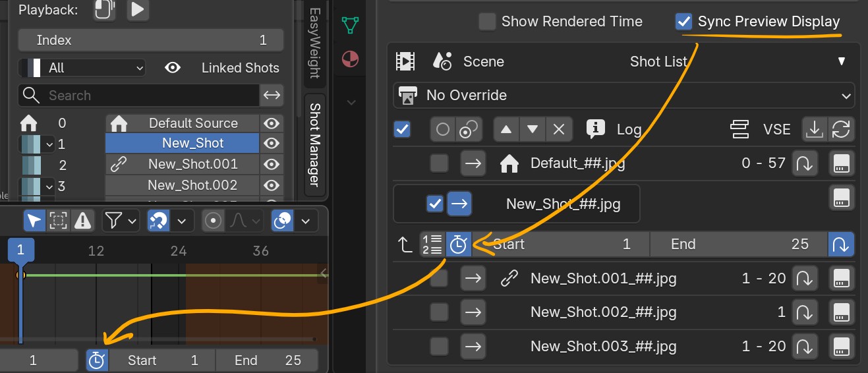Toggle the blue select-all shots checkbox
Viewport: 868px width, 373px height.
(x=402, y=129)
